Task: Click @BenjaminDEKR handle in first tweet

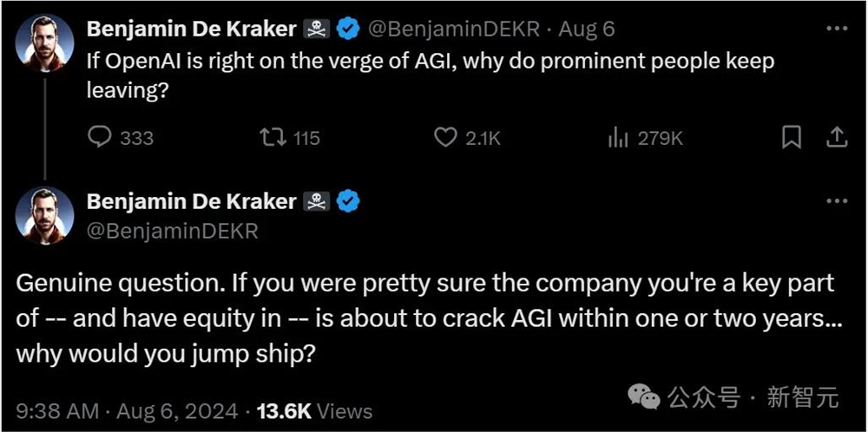Action: click(454, 29)
